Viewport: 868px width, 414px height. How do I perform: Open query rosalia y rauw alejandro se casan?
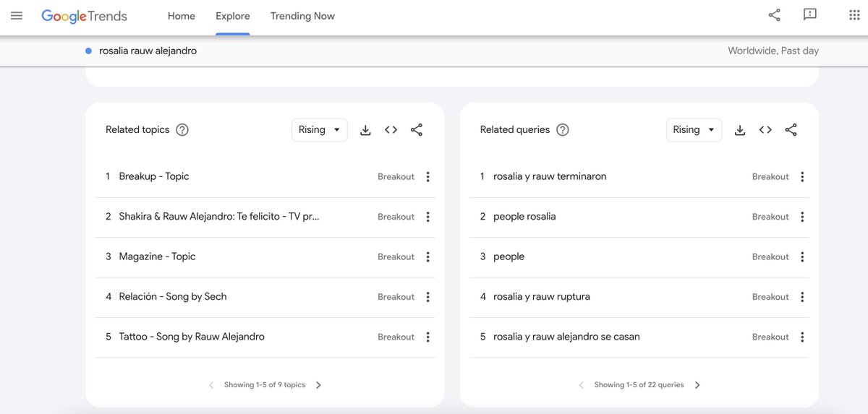566,337
